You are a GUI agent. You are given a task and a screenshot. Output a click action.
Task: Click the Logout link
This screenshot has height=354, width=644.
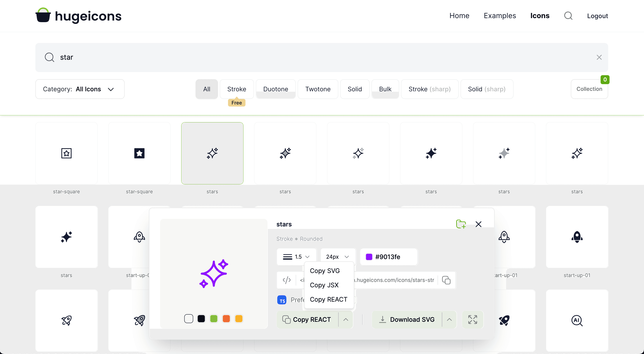pyautogui.click(x=597, y=16)
